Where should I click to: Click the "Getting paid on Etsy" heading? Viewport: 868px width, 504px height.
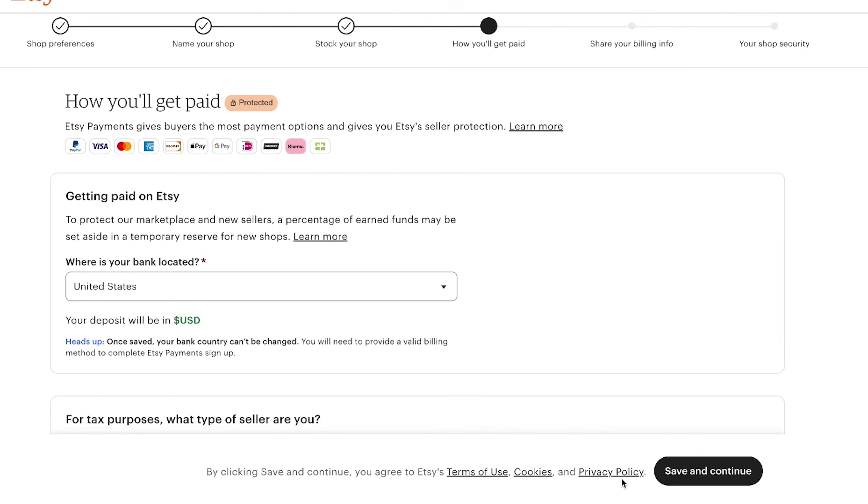click(122, 196)
